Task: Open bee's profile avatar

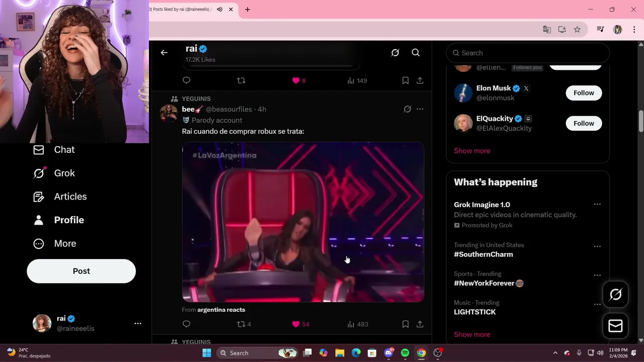Action: (x=169, y=114)
